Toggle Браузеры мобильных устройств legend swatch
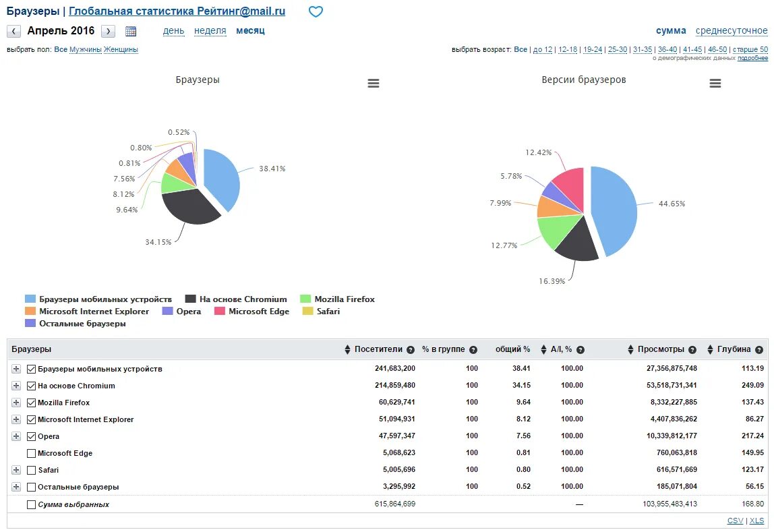 click(30, 299)
